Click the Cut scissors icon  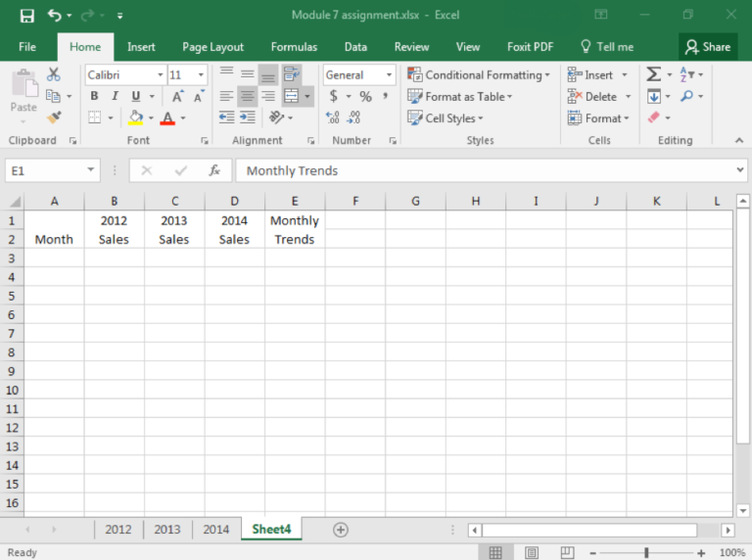[x=54, y=74]
